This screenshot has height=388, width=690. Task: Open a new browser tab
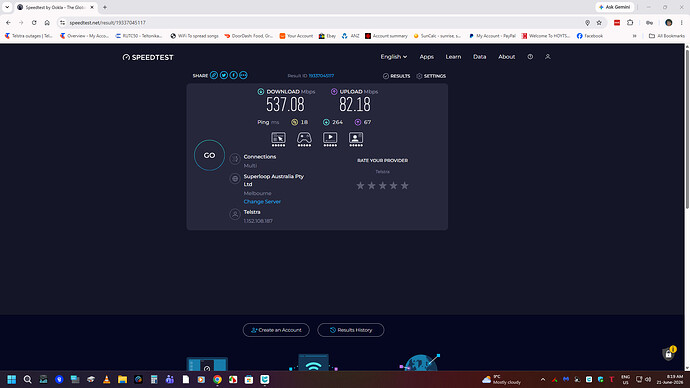coord(105,7)
